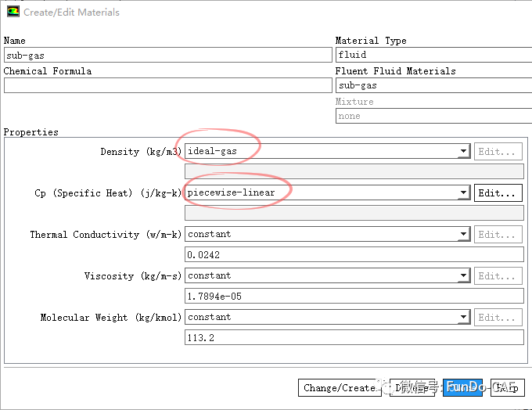Image resolution: width=532 pixels, height=410 pixels.
Task: Open Thermal Conductivity method dropdown arrow
Action: (x=463, y=235)
